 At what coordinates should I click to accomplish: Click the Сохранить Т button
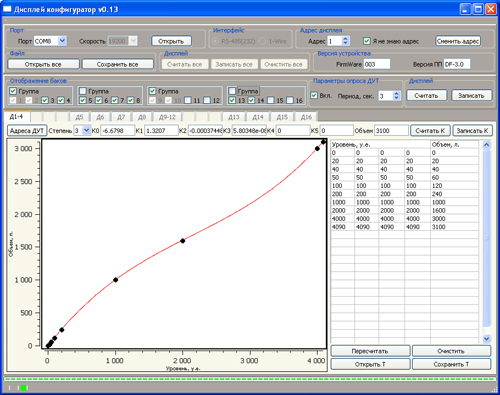point(451,364)
